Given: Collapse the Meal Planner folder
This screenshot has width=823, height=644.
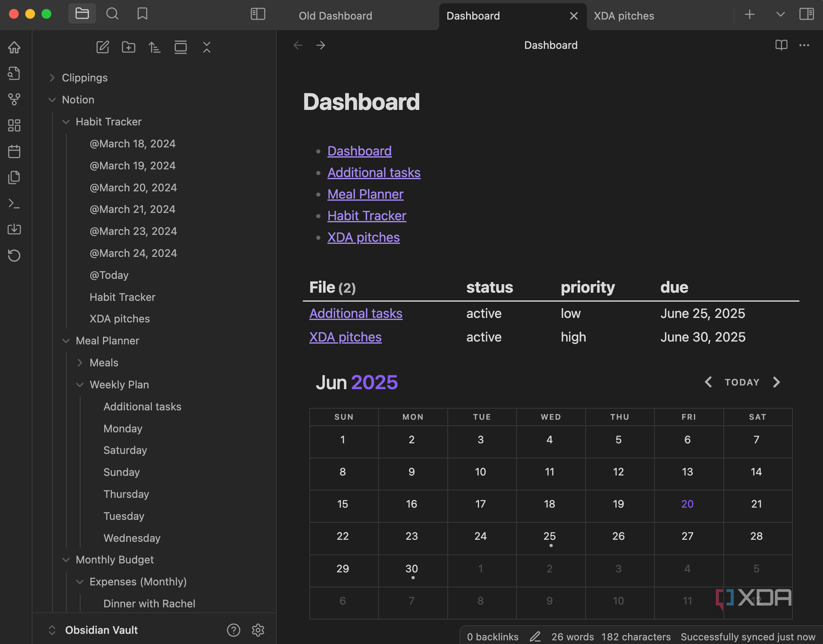Looking at the screenshot, I should click(x=66, y=341).
